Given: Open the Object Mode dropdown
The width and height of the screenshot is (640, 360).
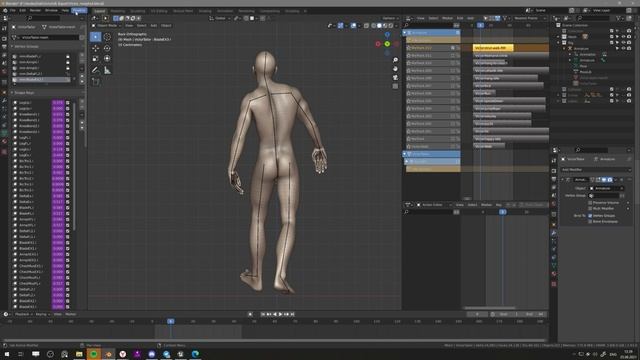Looking at the screenshot, I should 107,25.
